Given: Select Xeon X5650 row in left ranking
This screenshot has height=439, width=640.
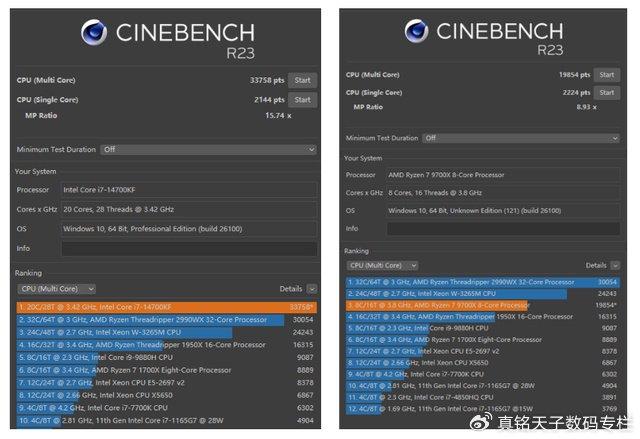Looking at the screenshot, I should click(x=167, y=396).
